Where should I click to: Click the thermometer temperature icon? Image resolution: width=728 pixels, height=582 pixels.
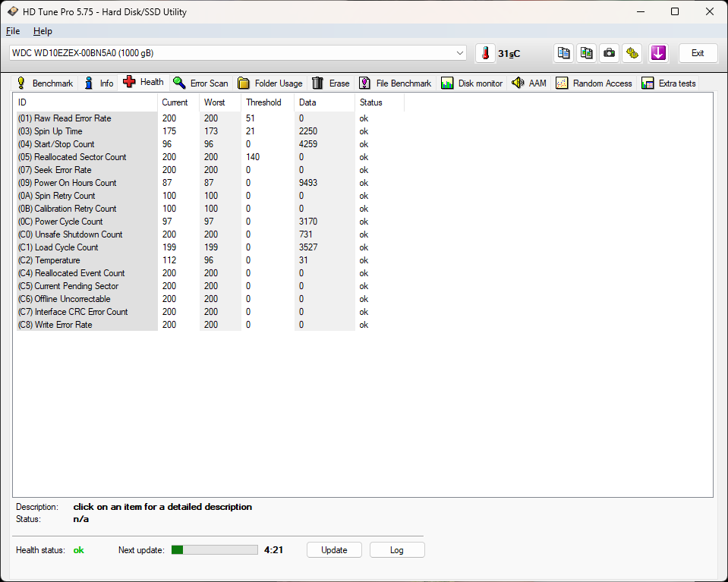point(485,53)
